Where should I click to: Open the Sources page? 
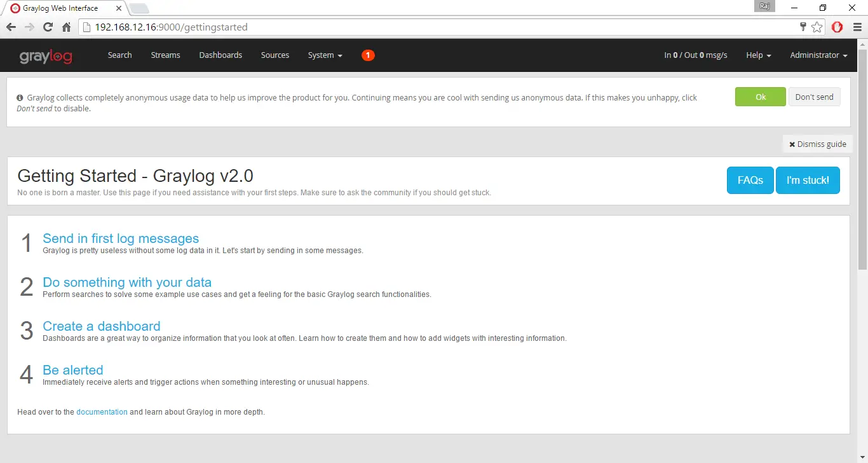tap(275, 55)
